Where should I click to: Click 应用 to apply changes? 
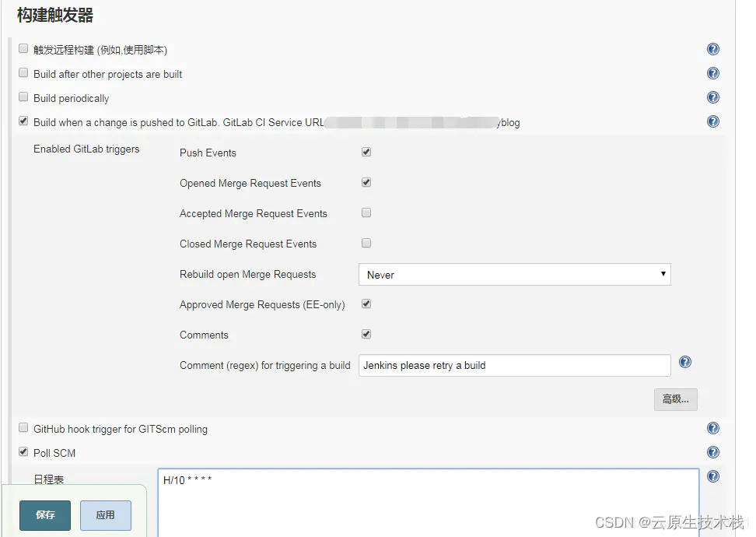106,515
